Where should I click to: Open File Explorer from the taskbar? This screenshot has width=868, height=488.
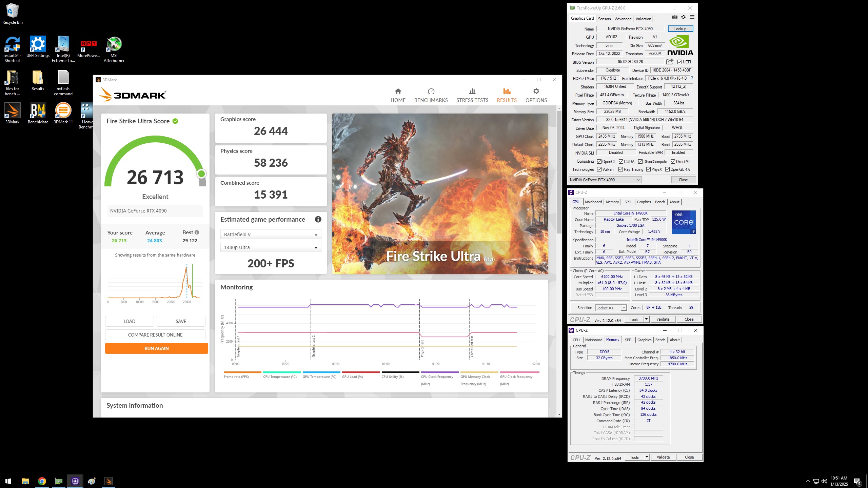coord(25,481)
